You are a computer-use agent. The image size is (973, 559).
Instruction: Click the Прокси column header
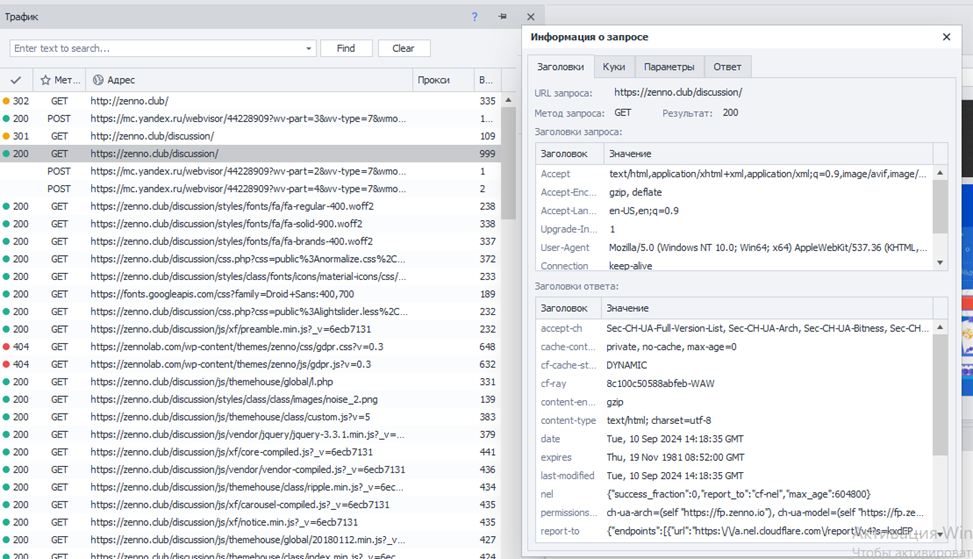[x=434, y=80]
